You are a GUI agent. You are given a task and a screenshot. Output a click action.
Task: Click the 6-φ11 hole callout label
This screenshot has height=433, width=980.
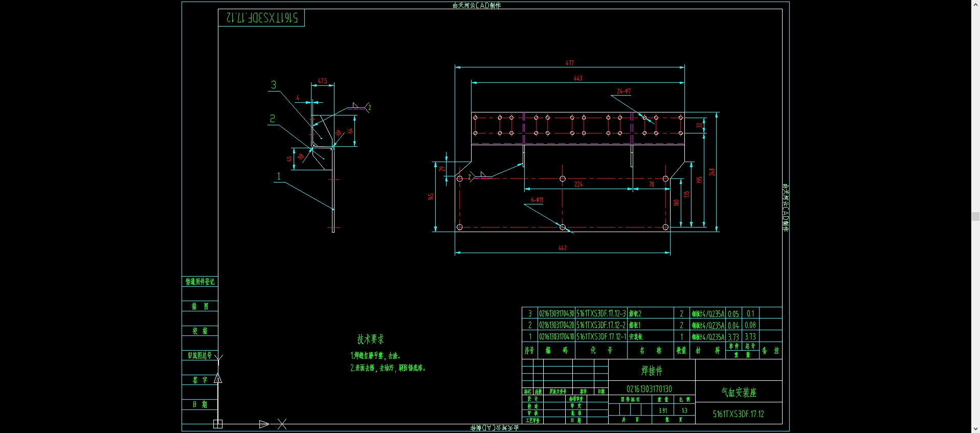pos(537,200)
